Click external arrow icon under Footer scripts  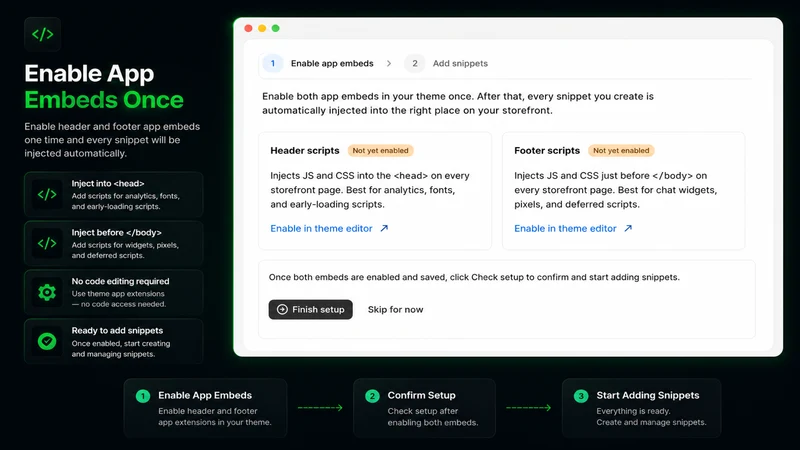click(x=628, y=229)
